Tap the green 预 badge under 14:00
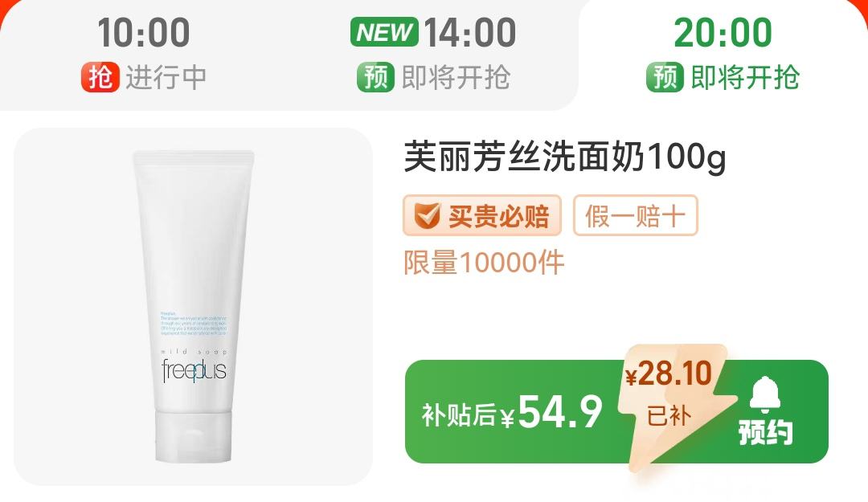 376,77
